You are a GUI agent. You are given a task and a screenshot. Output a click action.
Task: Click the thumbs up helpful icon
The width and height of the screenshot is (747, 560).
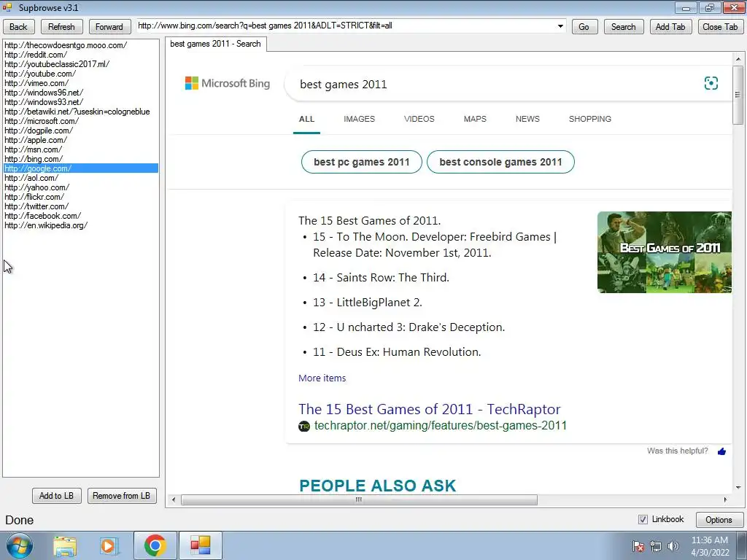click(721, 451)
